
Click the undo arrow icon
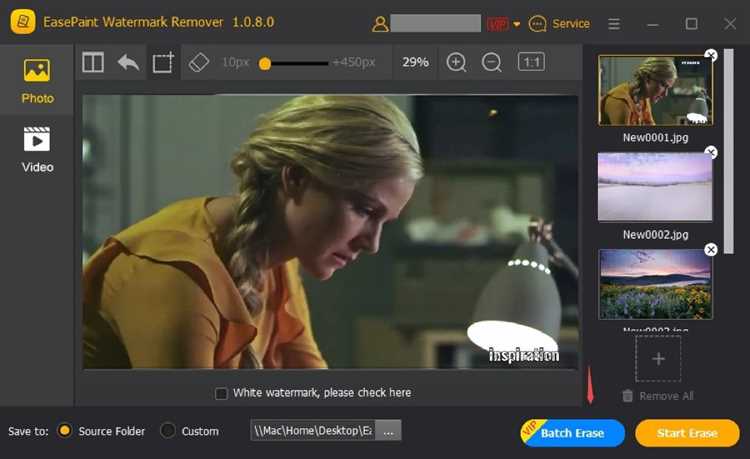(x=128, y=62)
